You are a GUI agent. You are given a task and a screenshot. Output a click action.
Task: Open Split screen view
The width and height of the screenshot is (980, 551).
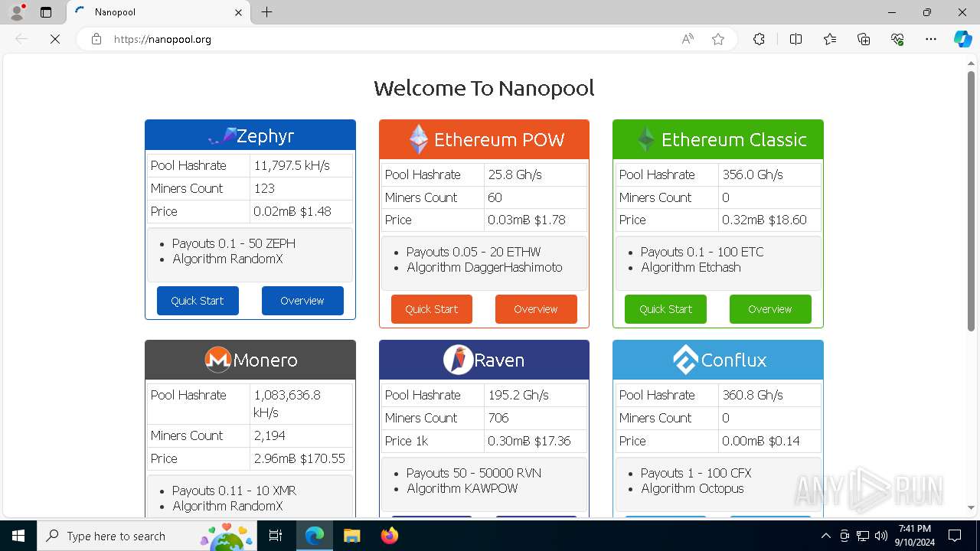click(x=795, y=39)
